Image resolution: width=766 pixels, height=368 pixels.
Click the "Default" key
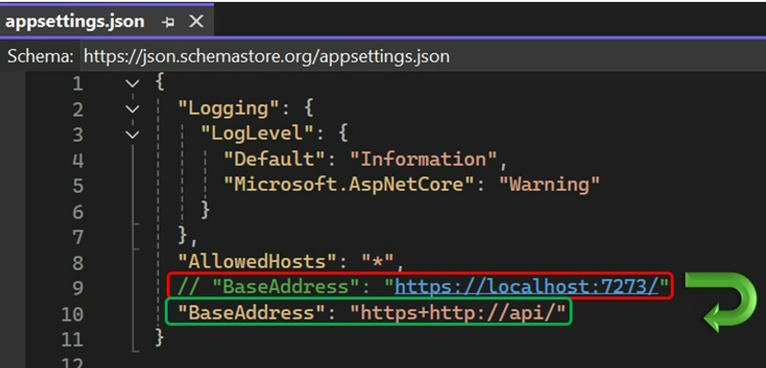tap(276, 159)
